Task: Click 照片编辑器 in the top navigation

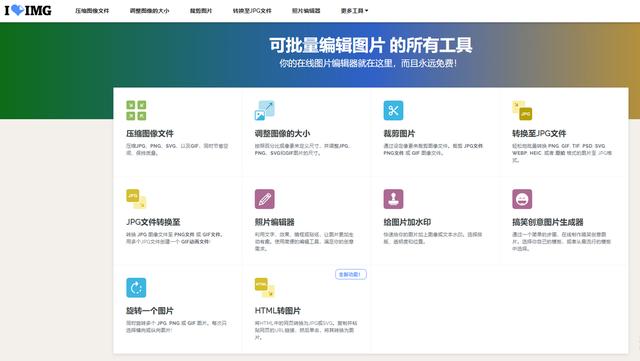Action: tap(306, 11)
